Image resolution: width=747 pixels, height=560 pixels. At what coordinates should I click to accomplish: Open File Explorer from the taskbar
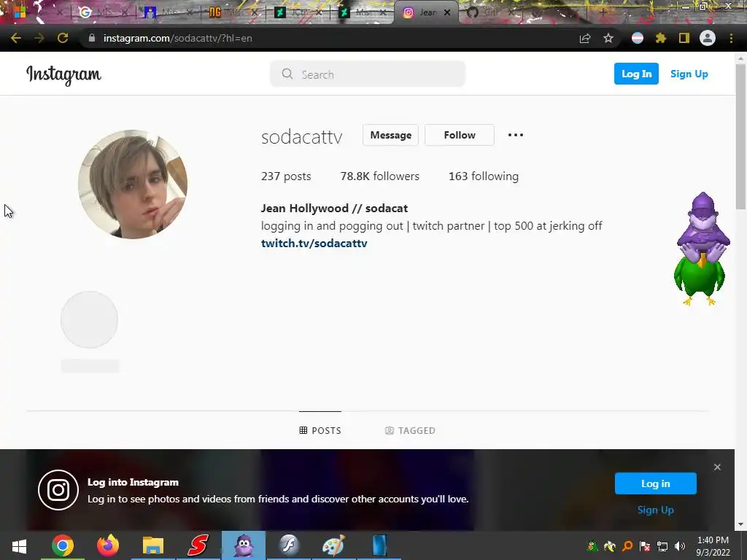coord(153,546)
